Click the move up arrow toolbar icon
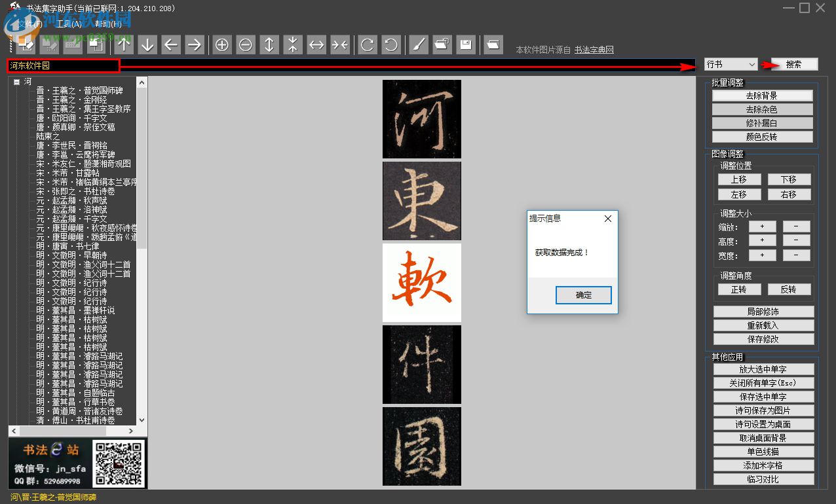Screen dimensions: 836x504 tap(124, 45)
